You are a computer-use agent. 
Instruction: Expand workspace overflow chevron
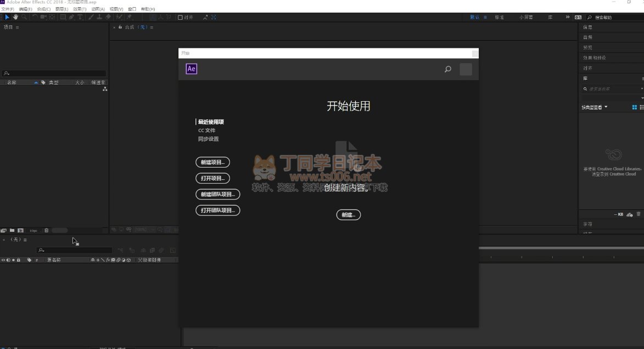point(568,17)
